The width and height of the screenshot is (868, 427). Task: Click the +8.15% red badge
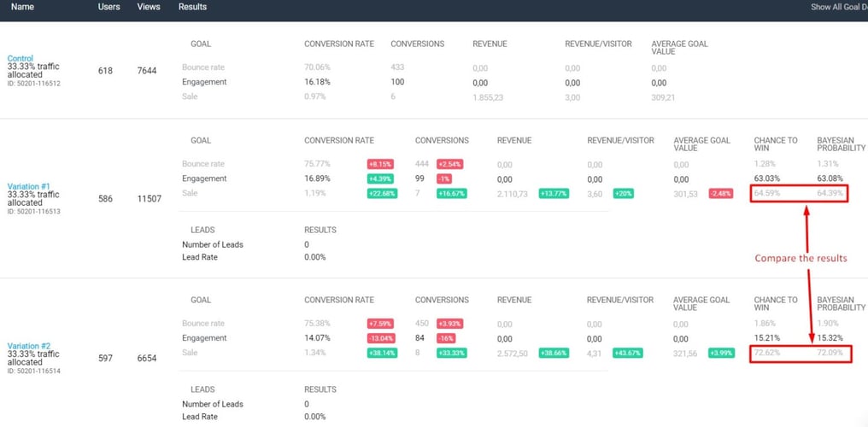(x=380, y=163)
